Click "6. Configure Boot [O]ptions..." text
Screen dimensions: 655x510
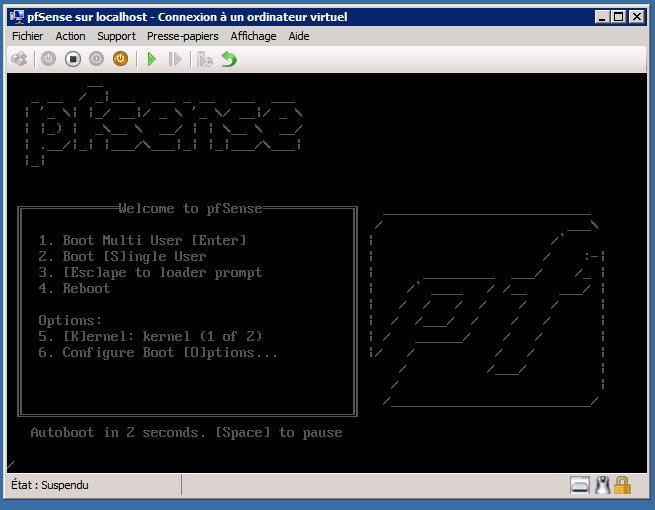click(158, 353)
